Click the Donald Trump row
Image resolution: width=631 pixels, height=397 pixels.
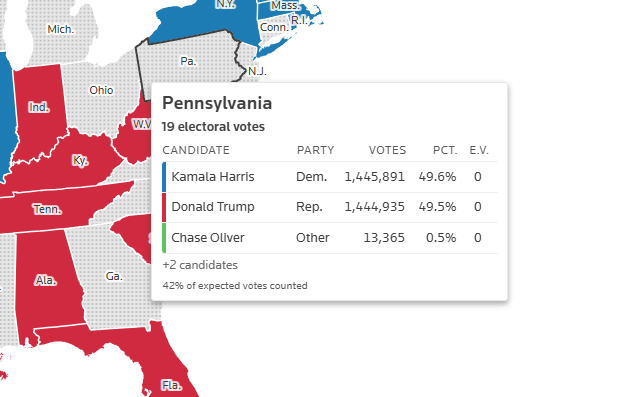(x=330, y=207)
